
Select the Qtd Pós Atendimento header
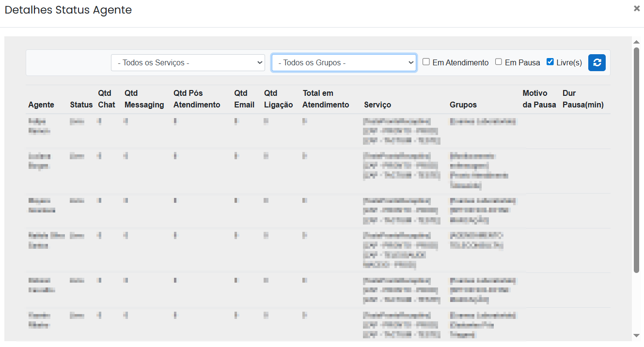tap(196, 99)
